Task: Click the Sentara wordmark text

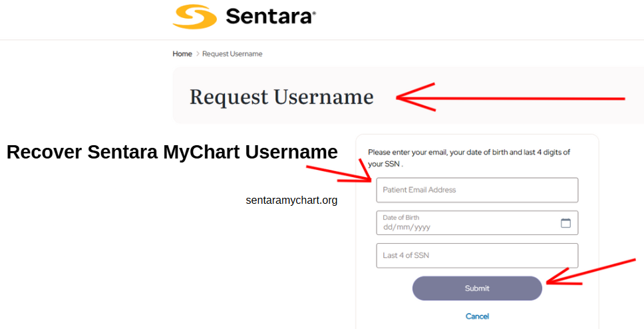Action: pyautogui.click(x=269, y=17)
